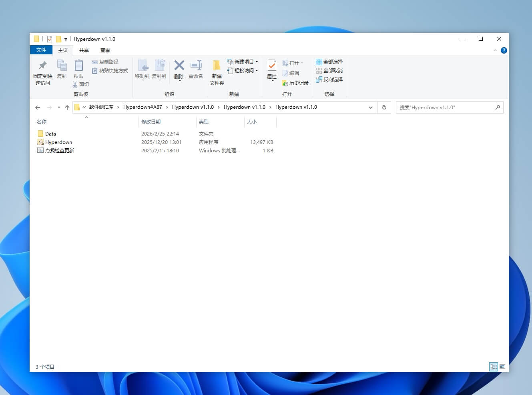Click Select All (全部选择) button

(329, 62)
